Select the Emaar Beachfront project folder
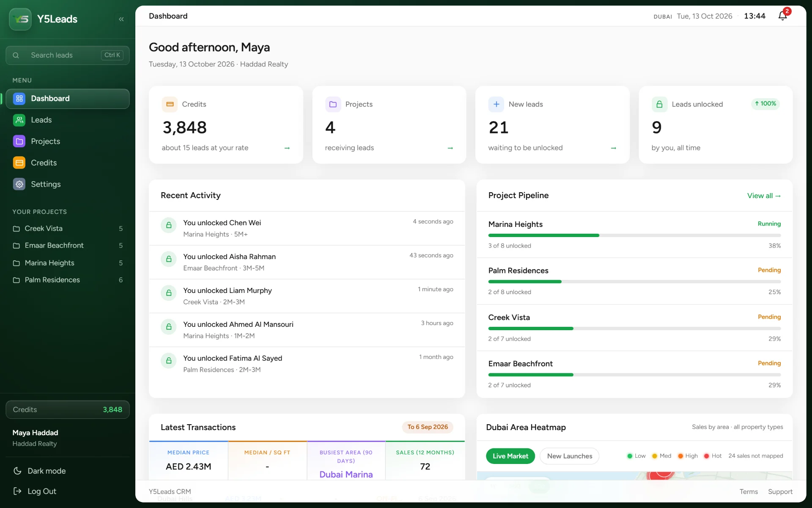The width and height of the screenshot is (812, 508). pyautogui.click(x=68, y=246)
